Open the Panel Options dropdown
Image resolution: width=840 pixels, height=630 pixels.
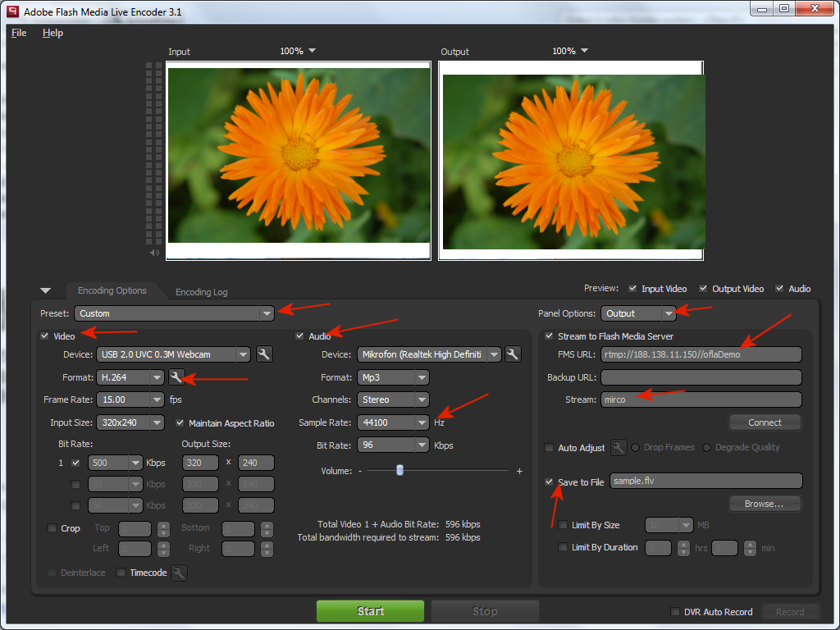pyautogui.click(x=669, y=313)
